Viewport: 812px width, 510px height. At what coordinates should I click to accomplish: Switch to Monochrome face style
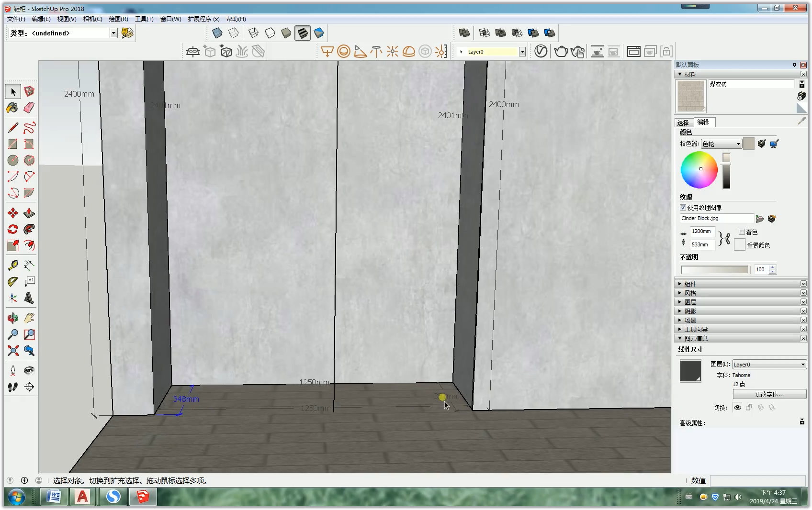click(319, 33)
